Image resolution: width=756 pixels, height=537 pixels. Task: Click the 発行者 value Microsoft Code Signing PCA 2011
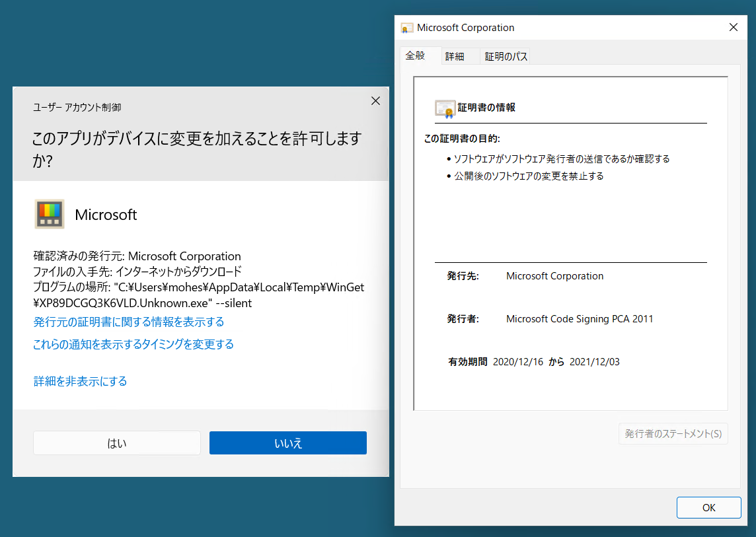[x=580, y=318]
